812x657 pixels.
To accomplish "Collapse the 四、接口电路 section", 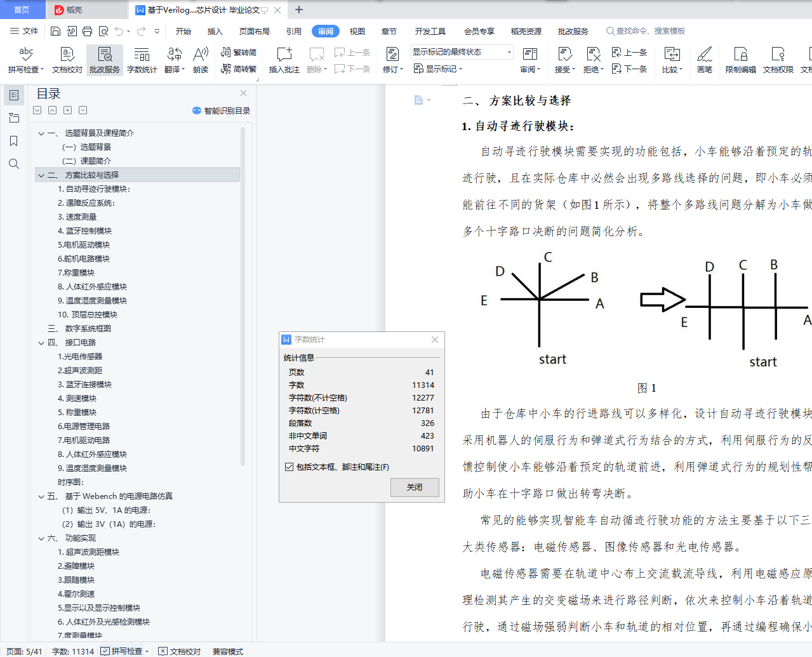I will (41, 343).
